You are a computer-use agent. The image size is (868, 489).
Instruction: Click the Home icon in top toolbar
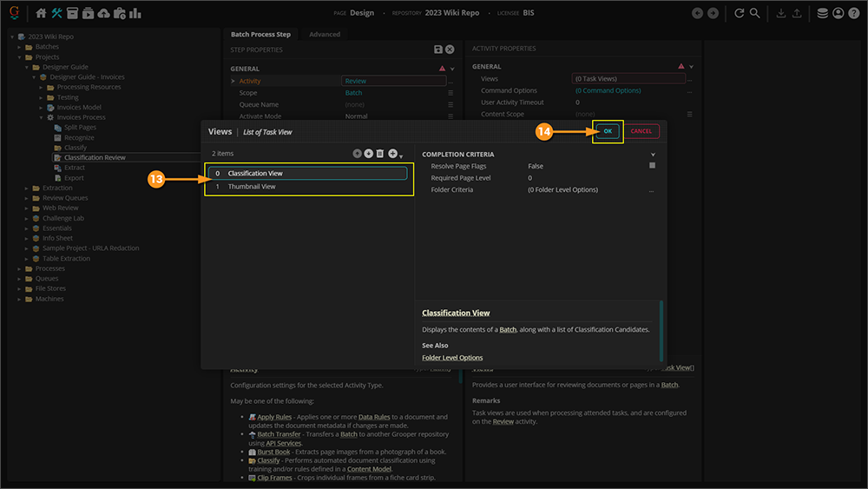pos(42,13)
